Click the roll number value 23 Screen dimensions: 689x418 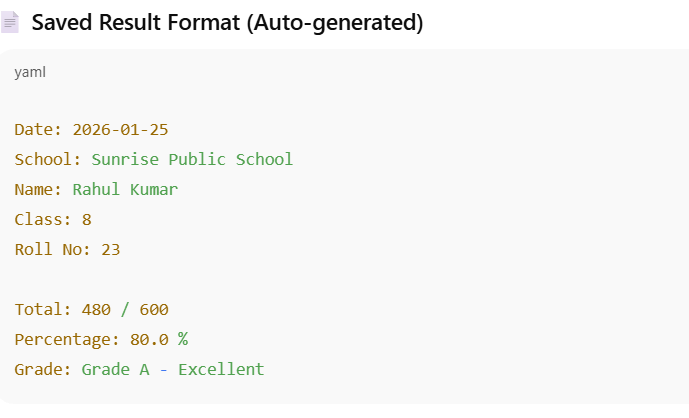111,249
